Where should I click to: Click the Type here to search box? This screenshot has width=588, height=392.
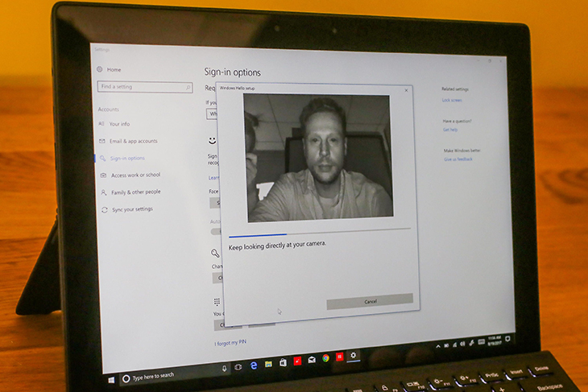click(175, 374)
